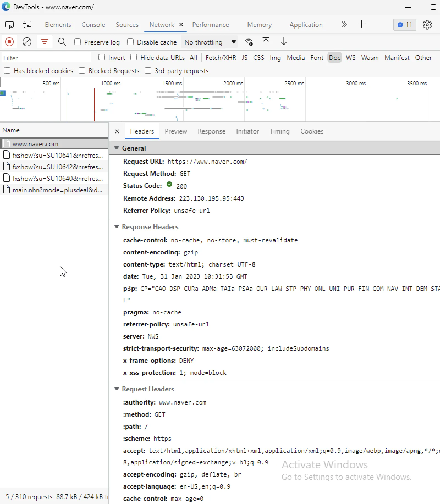Open network search magnifier
Image resolution: width=440 pixels, height=504 pixels.
(x=62, y=42)
